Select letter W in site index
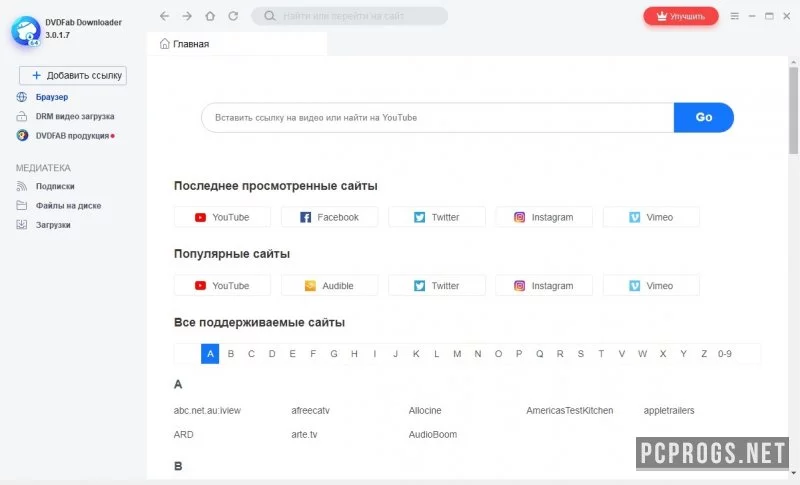Image resolution: width=800 pixels, height=485 pixels. tap(642, 354)
